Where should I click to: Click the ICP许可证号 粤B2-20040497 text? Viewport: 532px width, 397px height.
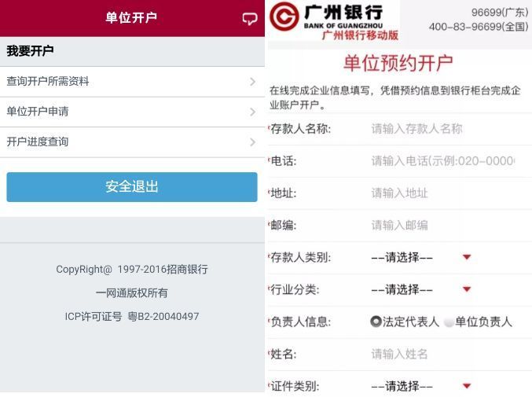coord(132,317)
